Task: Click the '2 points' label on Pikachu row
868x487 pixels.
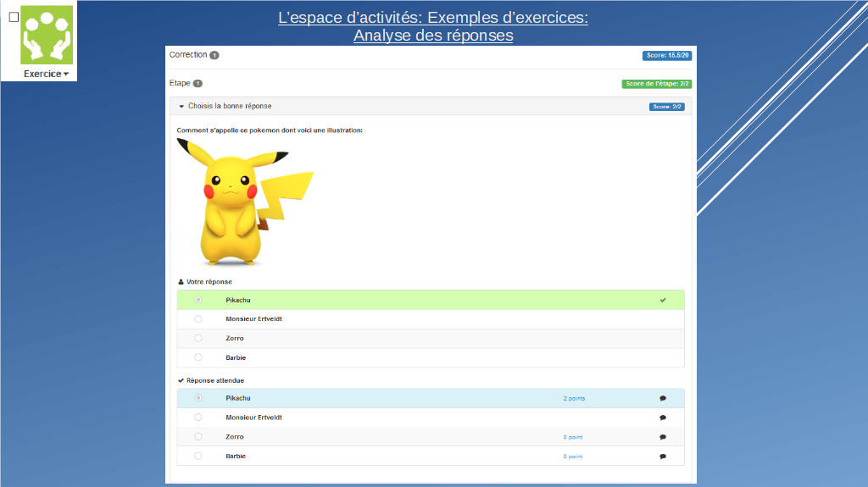Action: click(x=574, y=398)
